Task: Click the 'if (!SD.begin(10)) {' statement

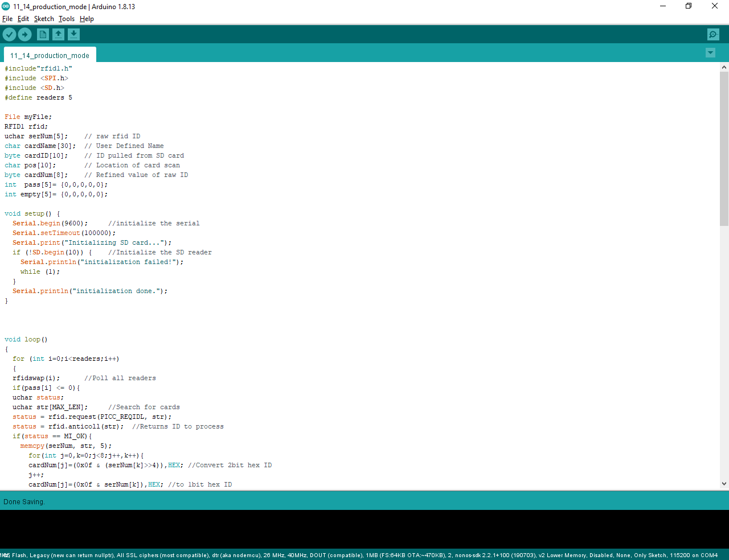Action: coord(52,252)
